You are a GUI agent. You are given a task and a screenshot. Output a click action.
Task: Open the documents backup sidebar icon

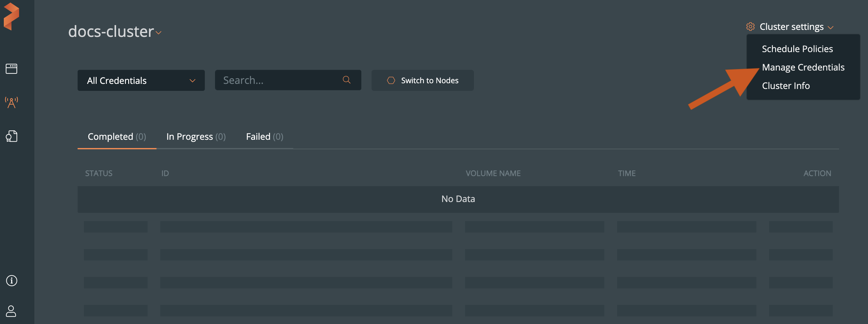(x=11, y=136)
